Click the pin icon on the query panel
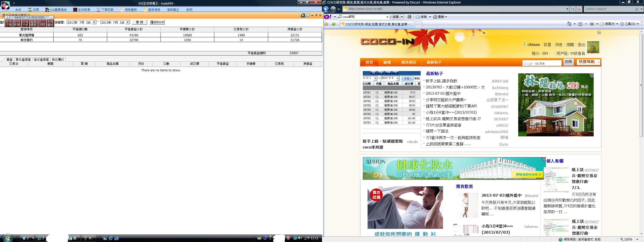Viewport: 644px width, 242px height. 316,15
